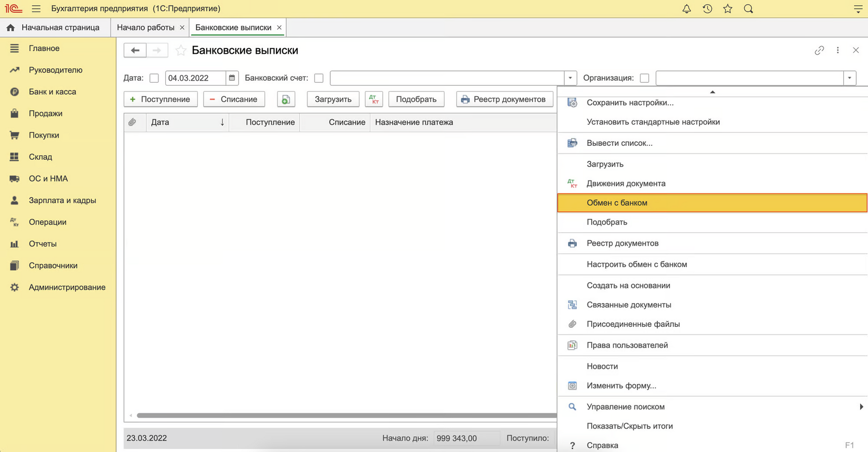Click the Банковский счет input field

tap(447, 78)
